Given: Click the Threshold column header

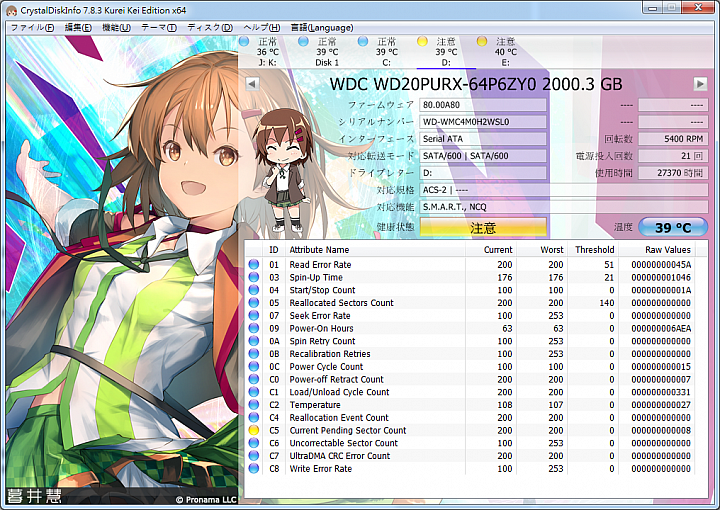Looking at the screenshot, I should pyautogui.click(x=593, y=250).
